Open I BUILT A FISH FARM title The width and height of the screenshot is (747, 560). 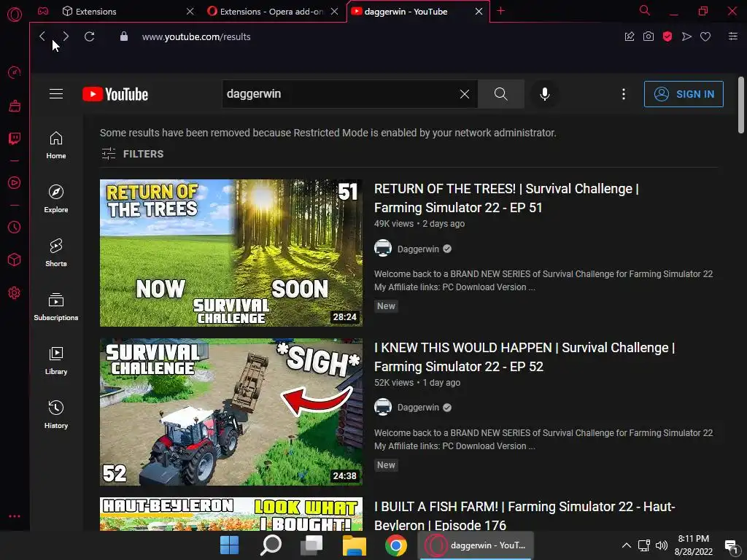coord(525,516)
